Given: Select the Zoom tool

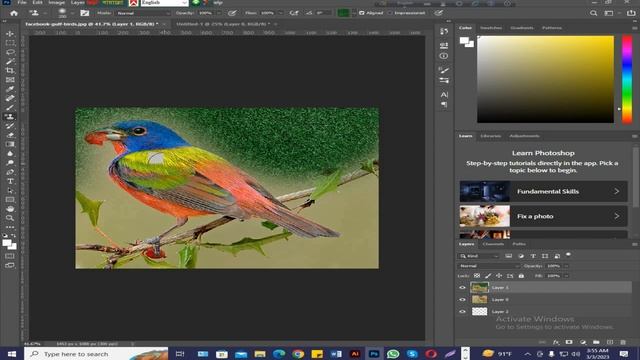Looking at the screenshot, I should 10,218.
